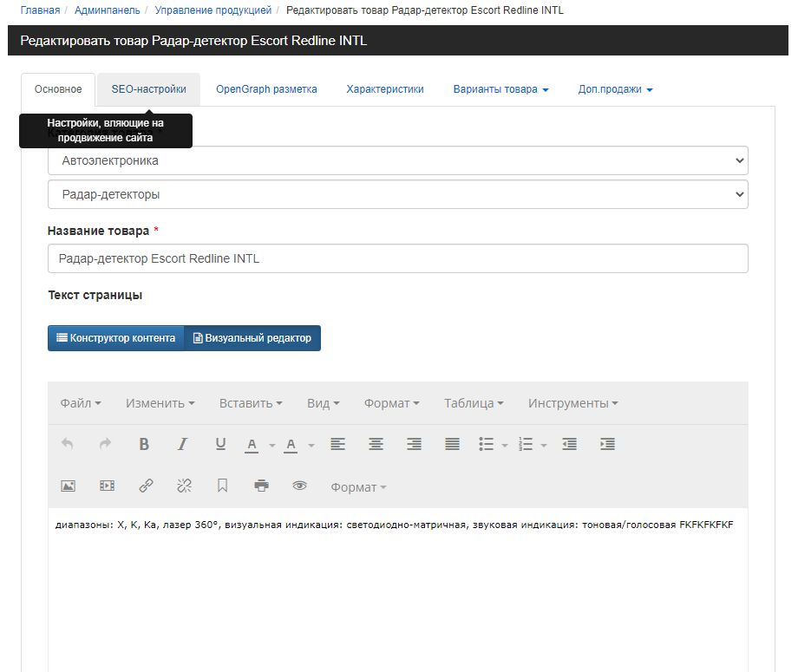The width and height of the screenshot is (798, 672).
Task: Switch to Визуальный редактор mode
Action: point(252,338)
